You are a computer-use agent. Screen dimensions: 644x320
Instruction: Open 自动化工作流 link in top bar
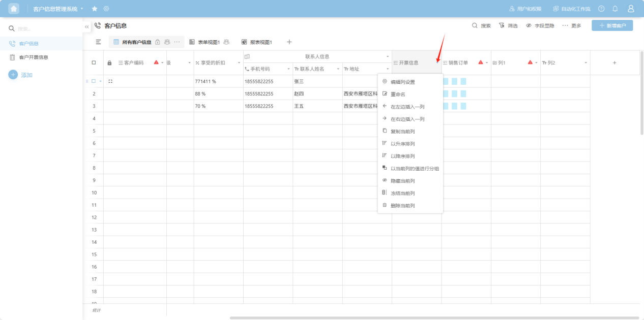coord(572,9)
